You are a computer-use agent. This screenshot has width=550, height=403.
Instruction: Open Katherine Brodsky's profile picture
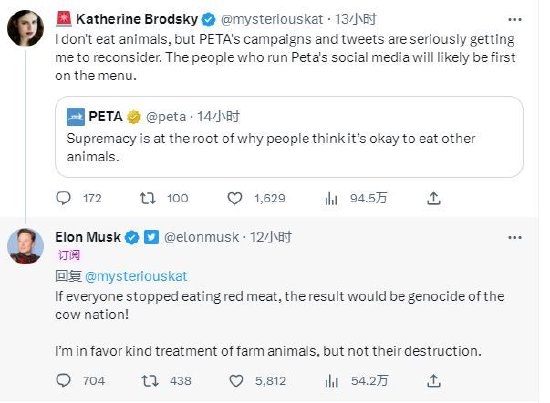tap(25, 28)
